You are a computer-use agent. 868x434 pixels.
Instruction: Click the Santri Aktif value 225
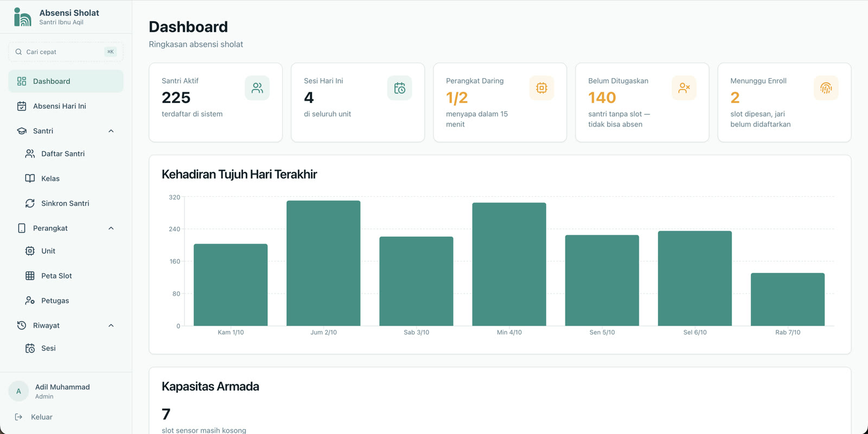(176, 98)
